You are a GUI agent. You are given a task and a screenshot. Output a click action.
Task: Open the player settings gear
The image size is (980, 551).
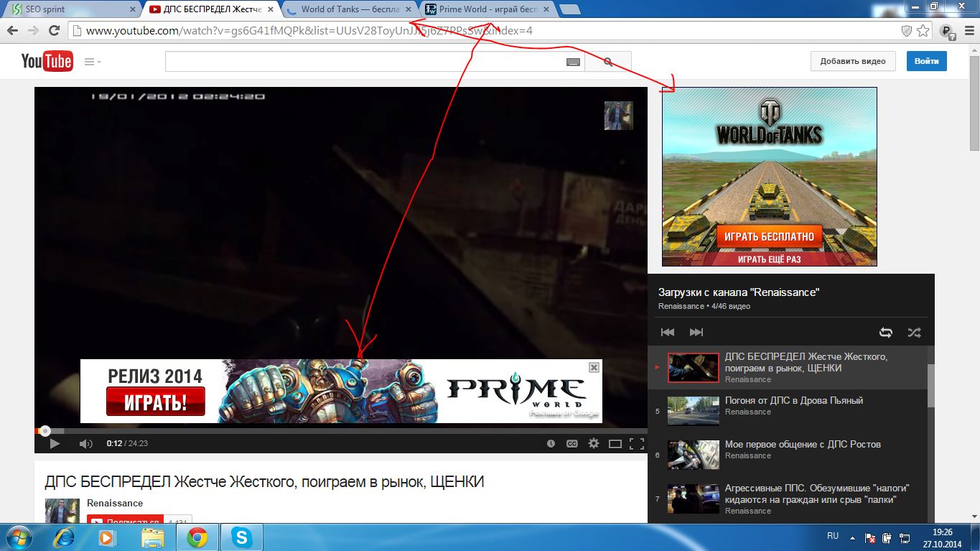tap(594, 443)
